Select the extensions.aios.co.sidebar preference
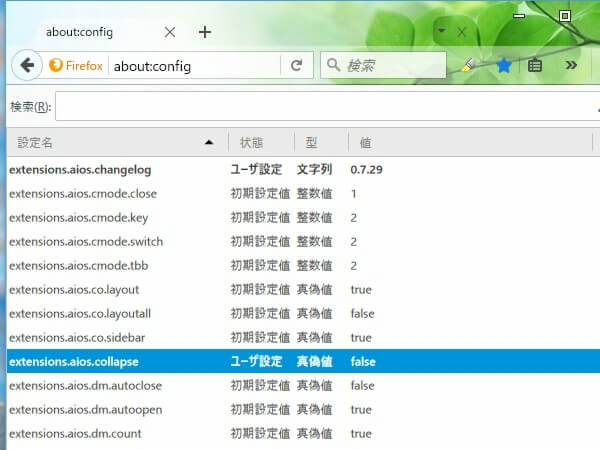This screenshot has width=600, height=450. (x=303, y=338)
